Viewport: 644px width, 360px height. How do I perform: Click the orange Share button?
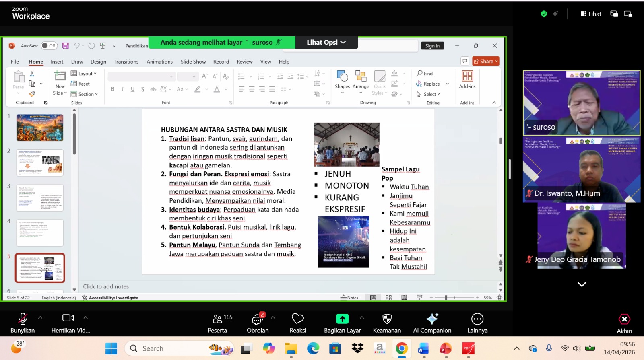(x=485, y=61)
